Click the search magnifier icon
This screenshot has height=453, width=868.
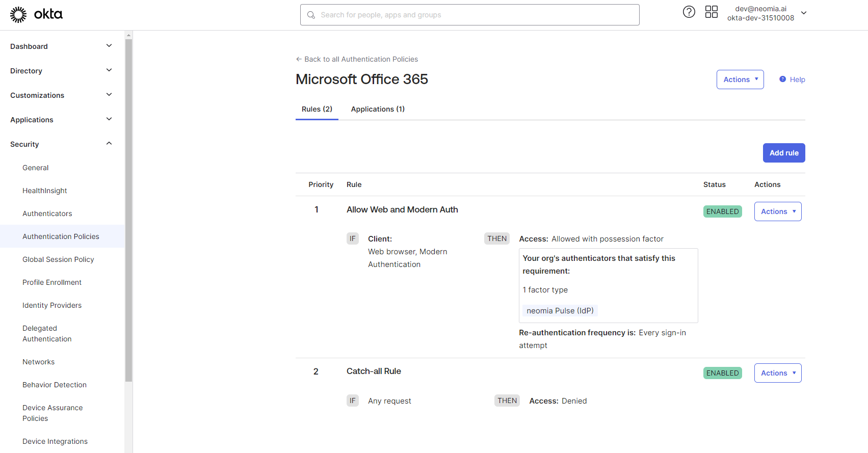coord(311,15)
